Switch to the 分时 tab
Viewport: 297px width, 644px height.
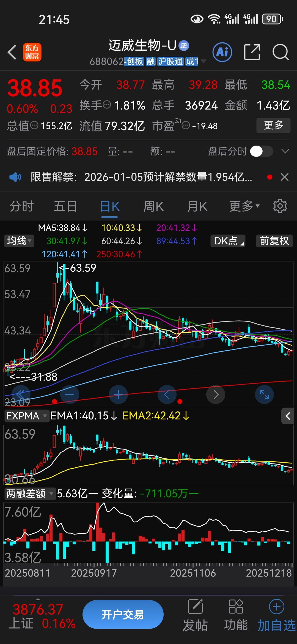[x=21, y=206]
